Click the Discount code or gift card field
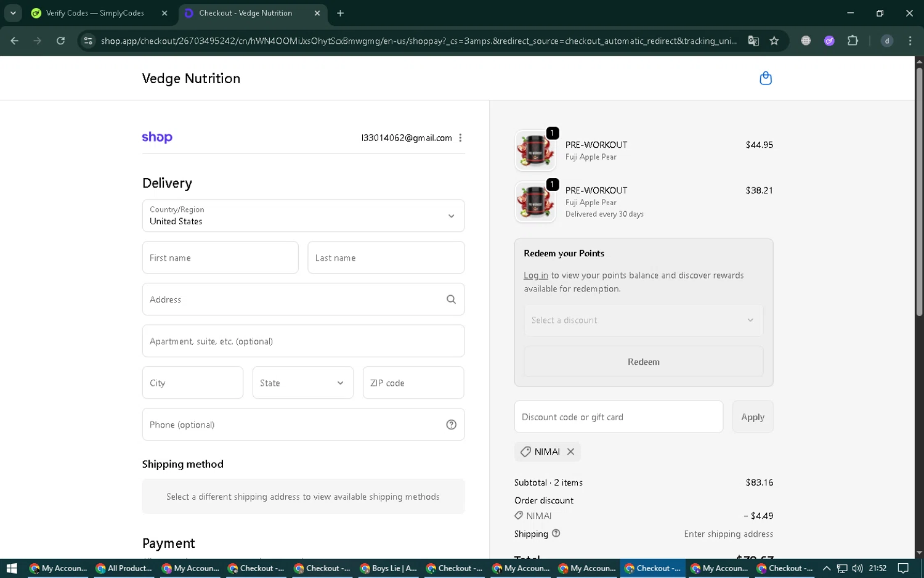The image size is (924, 578). [x=618, y=417]
